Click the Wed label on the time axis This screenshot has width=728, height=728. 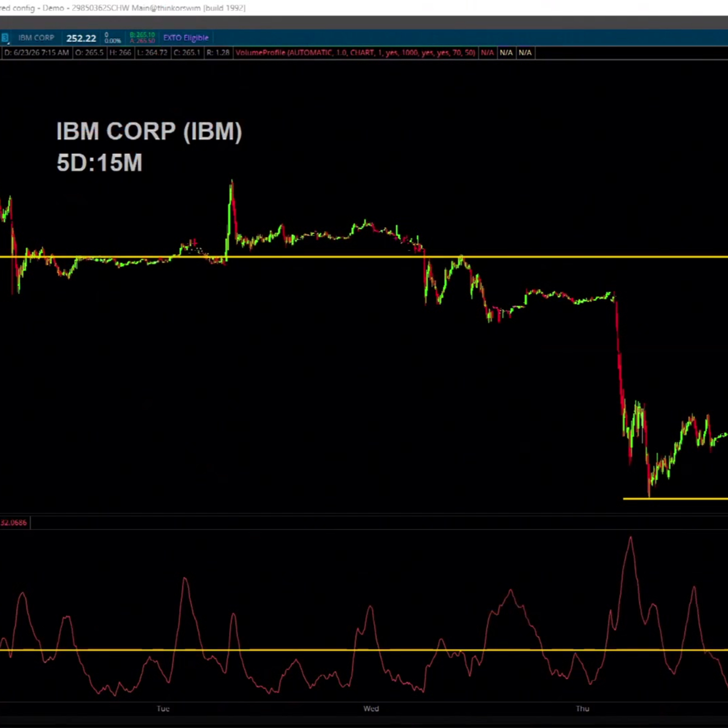(371, 709)
